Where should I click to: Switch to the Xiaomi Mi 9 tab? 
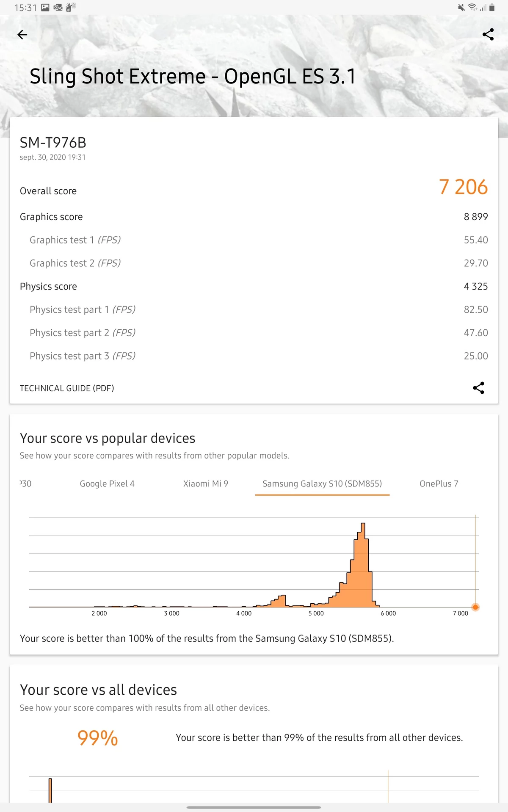205,483
